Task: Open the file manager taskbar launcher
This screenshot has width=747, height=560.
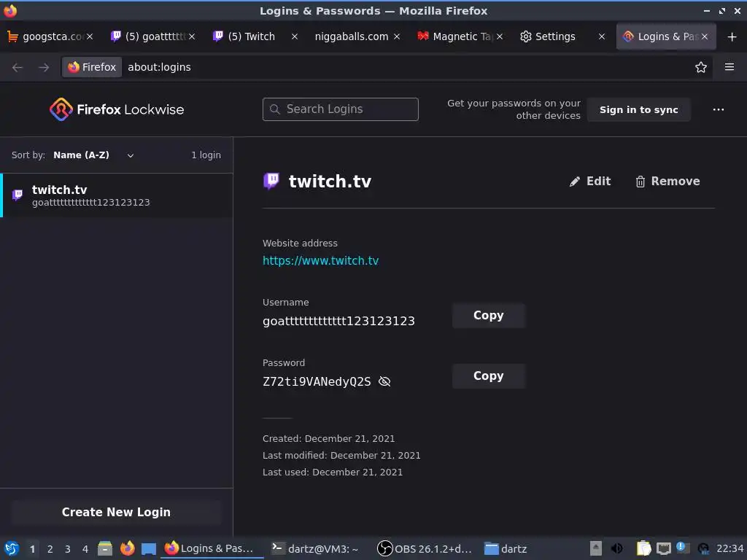Action: pyautogui.click(x=105, y=548)
